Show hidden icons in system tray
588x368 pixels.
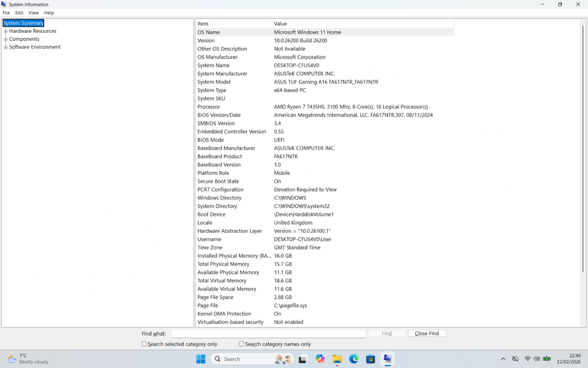(503, 359)
